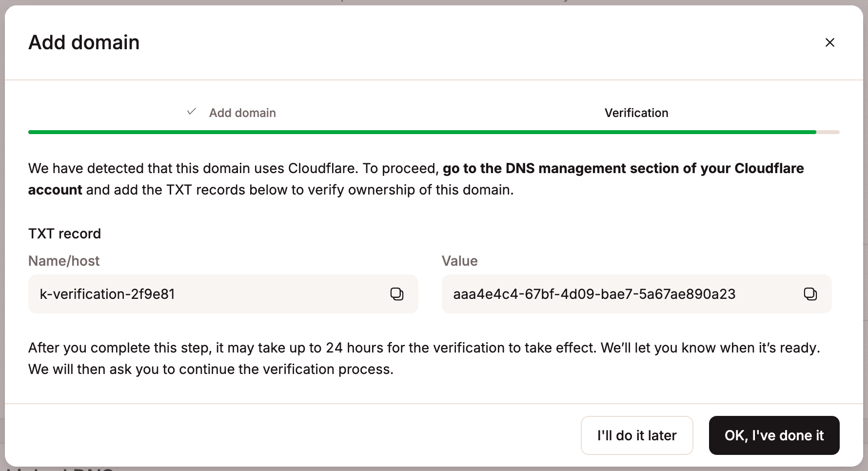Select the Verification step label
This screenshot has width=868, height=471.
(636, 113)
